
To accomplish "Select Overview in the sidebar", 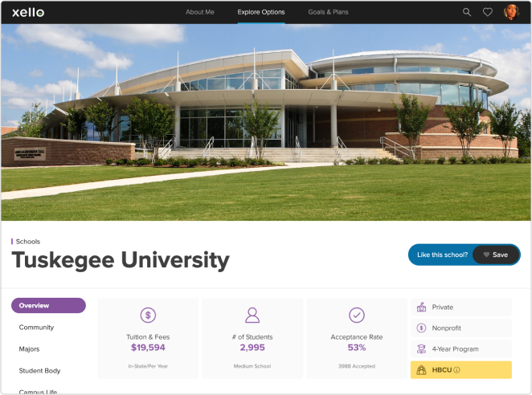I will [x=48, y=306].
